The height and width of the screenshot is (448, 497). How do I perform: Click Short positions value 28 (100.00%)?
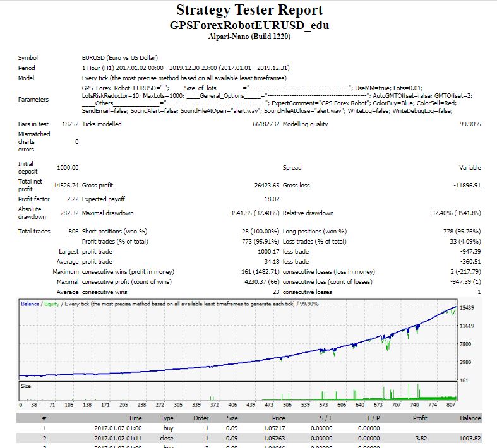pyautogui.click(x=261, y=232)
